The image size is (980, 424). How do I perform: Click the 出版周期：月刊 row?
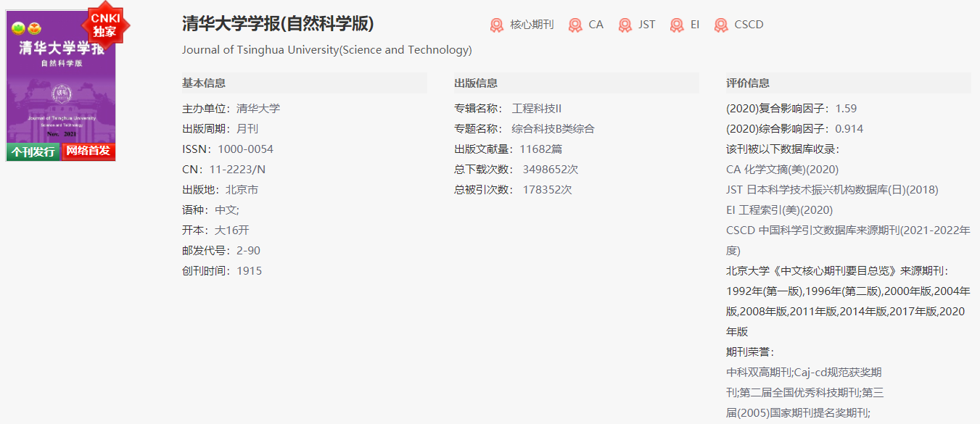point(220,129)
